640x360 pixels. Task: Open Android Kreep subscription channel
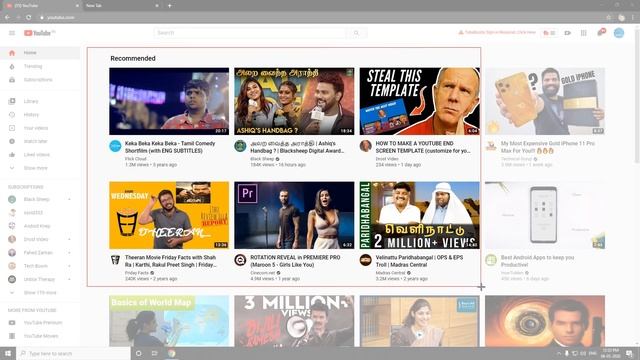pyautogui.click(x=40, y=226)
